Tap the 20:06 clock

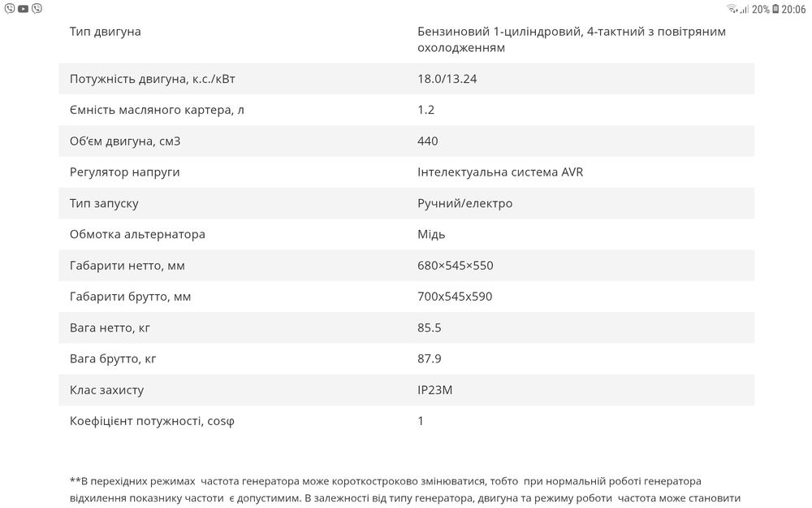click(794, 9)
